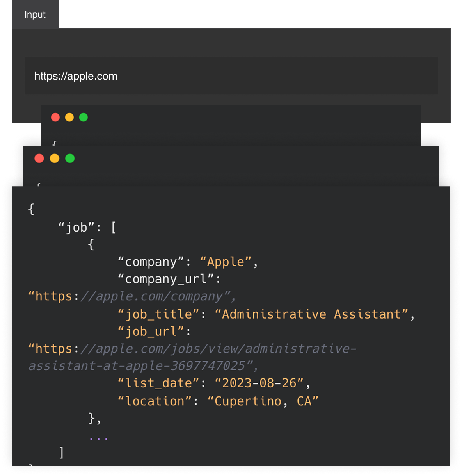The width and height of the screenshot is (462, 476).
Task: Expand the purple ellipsis for more jobs
Action: tap(98, 439)
